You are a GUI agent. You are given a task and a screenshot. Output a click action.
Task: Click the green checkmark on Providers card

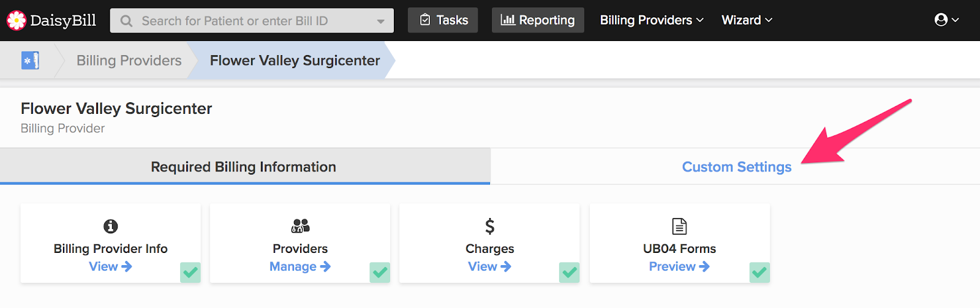pos(380,272)
